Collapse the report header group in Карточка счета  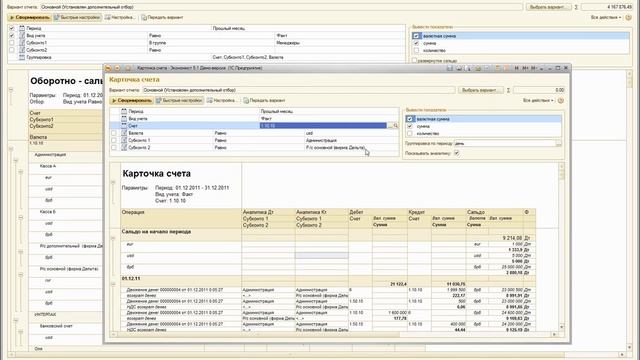[113, 182]
